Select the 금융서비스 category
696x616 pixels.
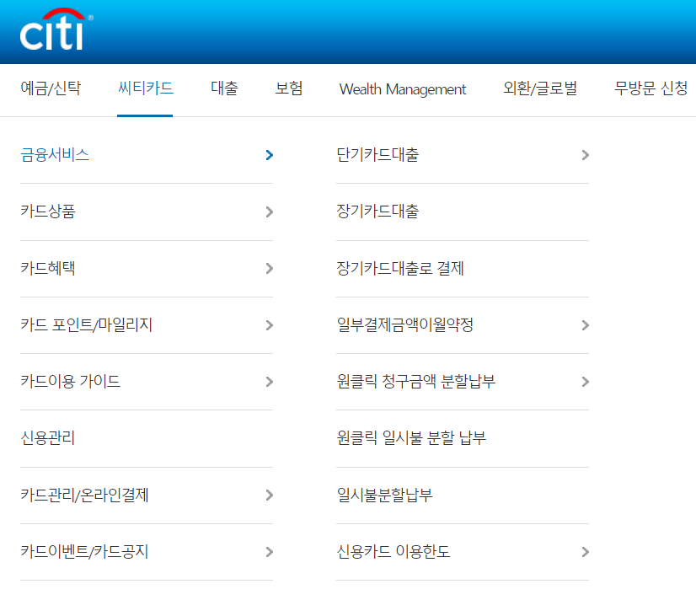55,155
